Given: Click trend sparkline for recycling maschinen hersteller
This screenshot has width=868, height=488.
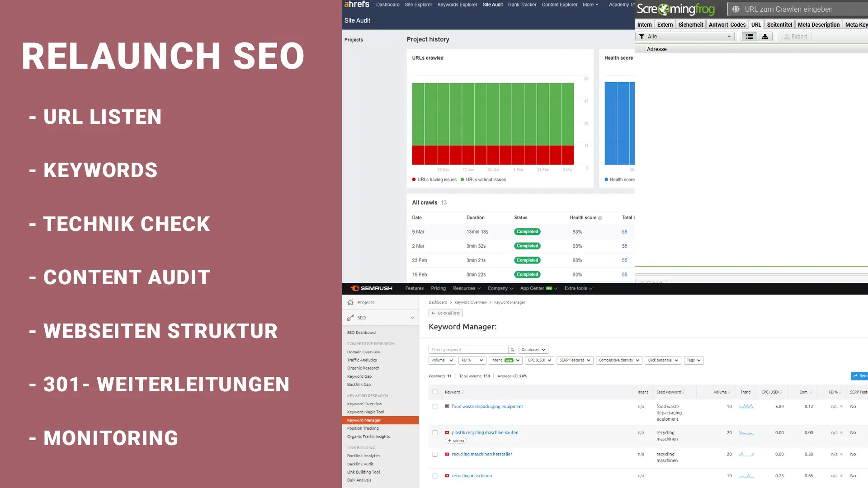Looking at the screenshot, I should (x=746, y=454).
